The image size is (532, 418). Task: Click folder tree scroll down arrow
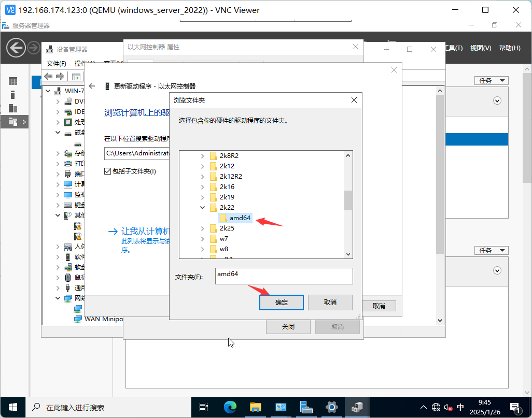348,254
